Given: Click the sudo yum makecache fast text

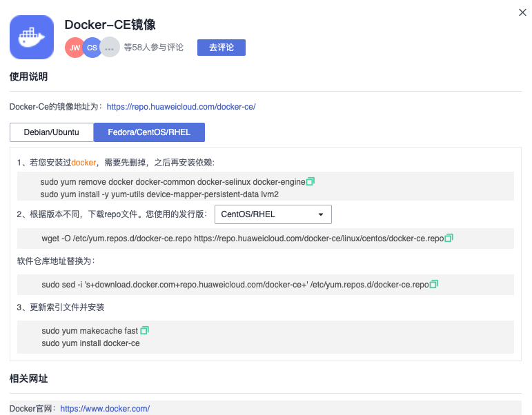Looking at the screenshot, I should coord(90,331).
